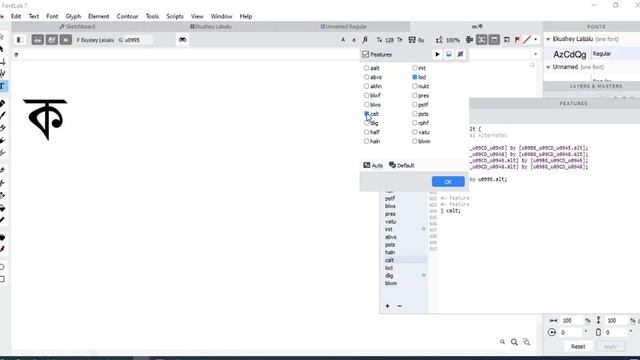Click Reset in the transform panel
The width and height of the screenshot is (640, 360).
pos(578,346)
